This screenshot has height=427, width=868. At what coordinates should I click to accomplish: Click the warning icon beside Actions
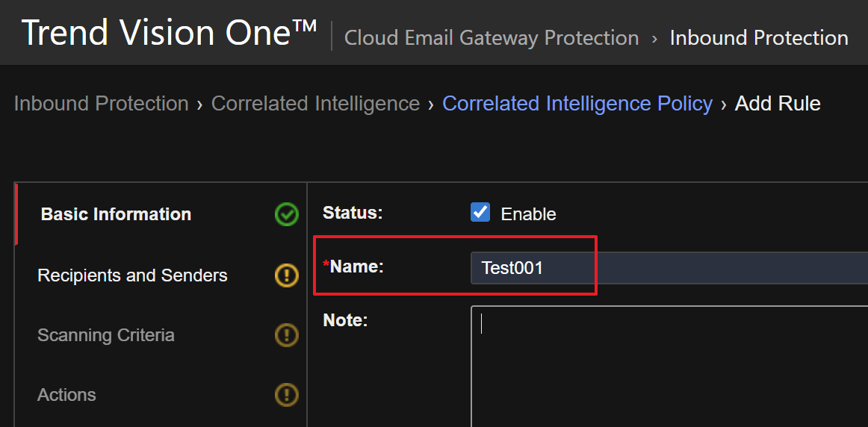pos(286,394)
